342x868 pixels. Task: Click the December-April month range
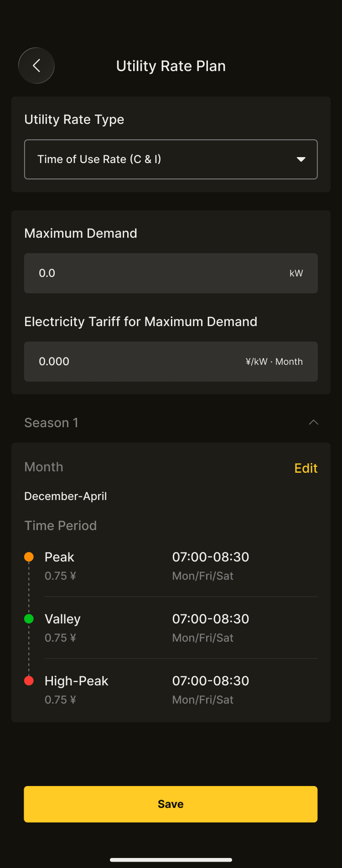(66, 496)
